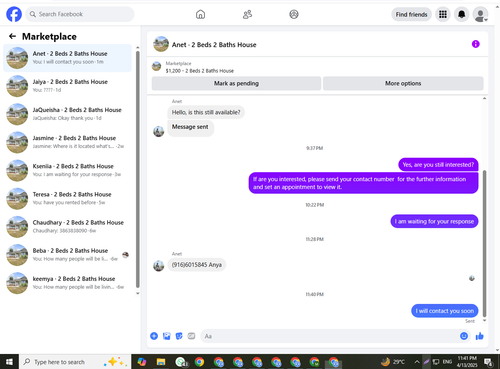Click the Aa message input
The image size is (500, 369).
point(328,336)
